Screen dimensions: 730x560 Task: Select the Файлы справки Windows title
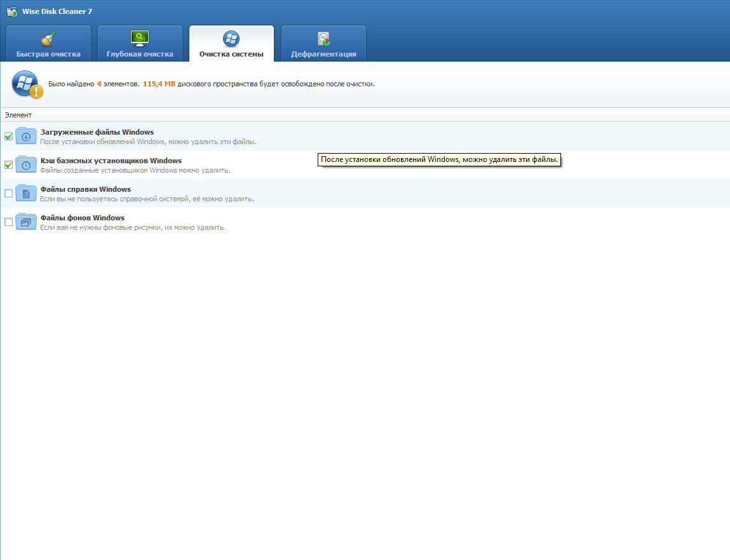pos(86,189)
